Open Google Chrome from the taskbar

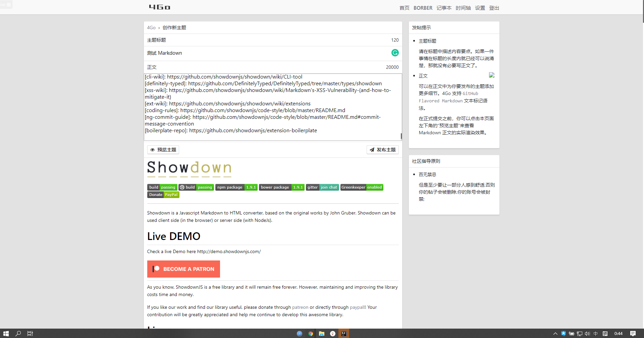311,333
